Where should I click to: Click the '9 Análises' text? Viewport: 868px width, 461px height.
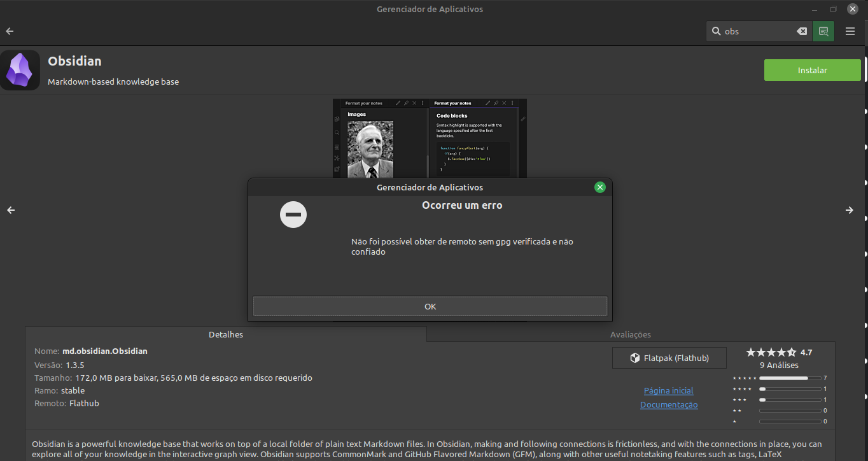click(779, 365)
